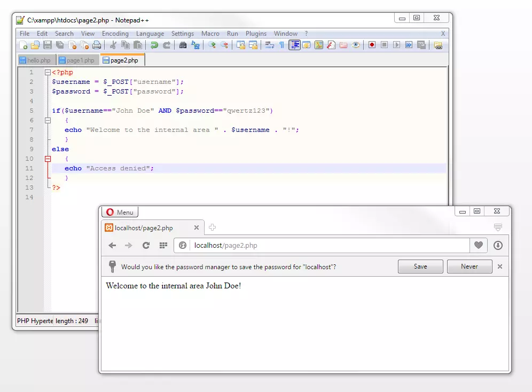This screenshot has height=392, width=532.
Task: Reload the page in Opera
Action: click(x=145, y=246)
